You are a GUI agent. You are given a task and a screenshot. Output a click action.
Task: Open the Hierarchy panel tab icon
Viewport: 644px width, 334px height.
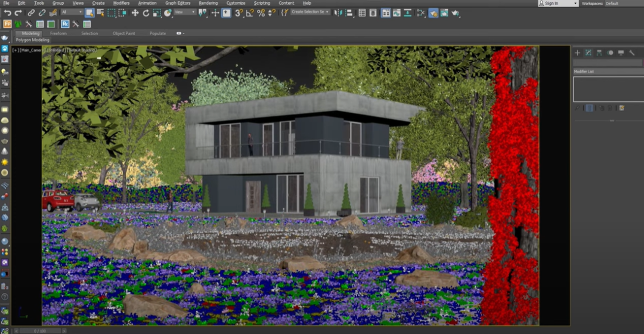click(599, 52)
